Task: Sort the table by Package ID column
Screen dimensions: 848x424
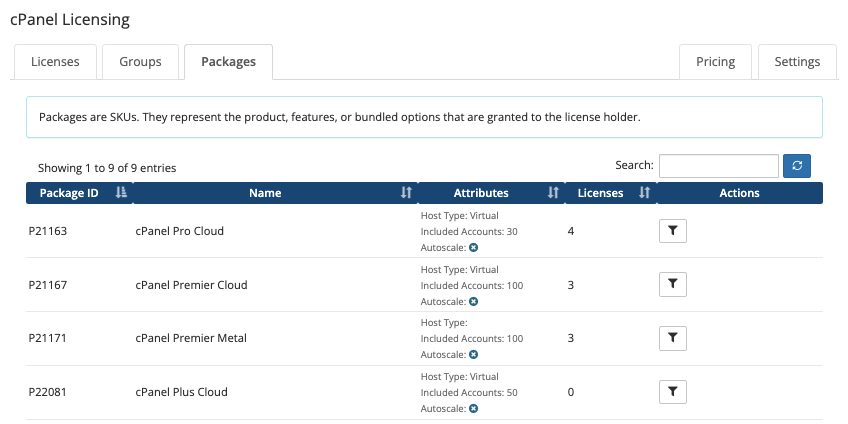Action: [79, 193]
